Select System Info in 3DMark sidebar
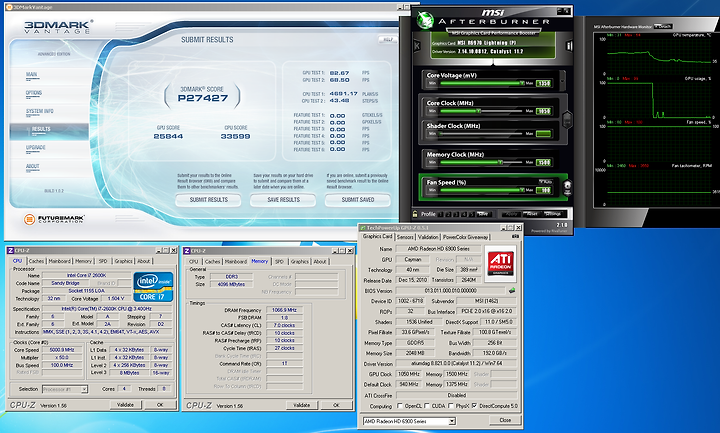This screenshot has width=720, height=433. [40, 112]
